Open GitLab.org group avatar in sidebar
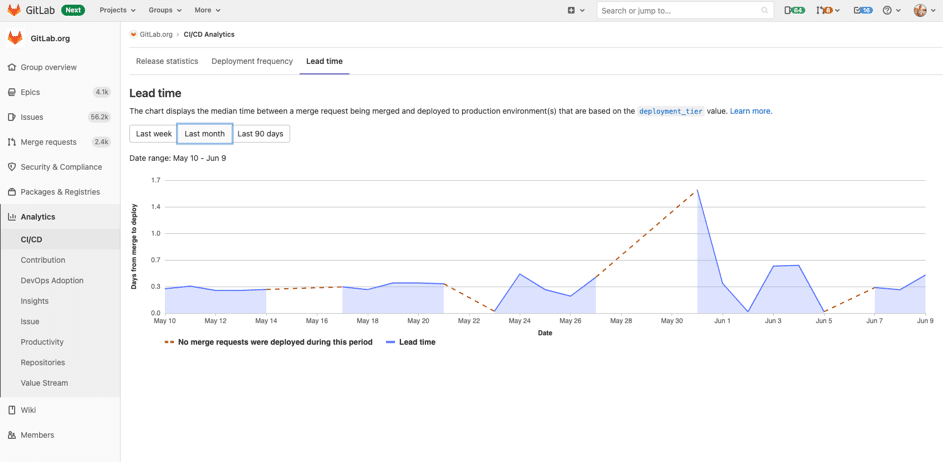The width and height of the screenshot is (943, 462). click(15, 38)
